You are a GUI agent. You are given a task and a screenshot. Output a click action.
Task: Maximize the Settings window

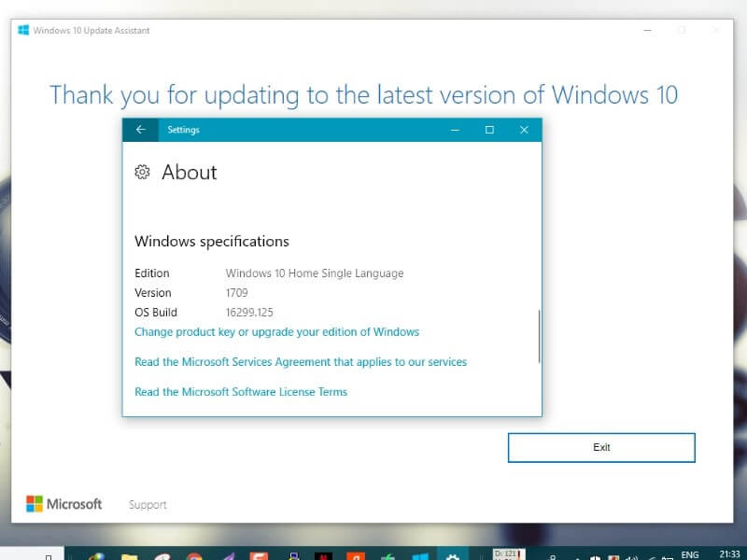(x=489, y=130)
